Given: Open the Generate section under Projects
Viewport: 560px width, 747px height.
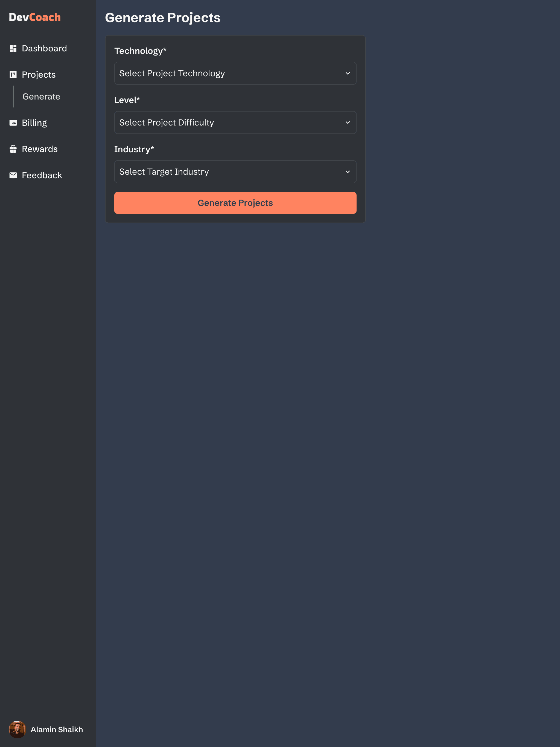Looking at the screenshot, I should click(x=41, y=96).
